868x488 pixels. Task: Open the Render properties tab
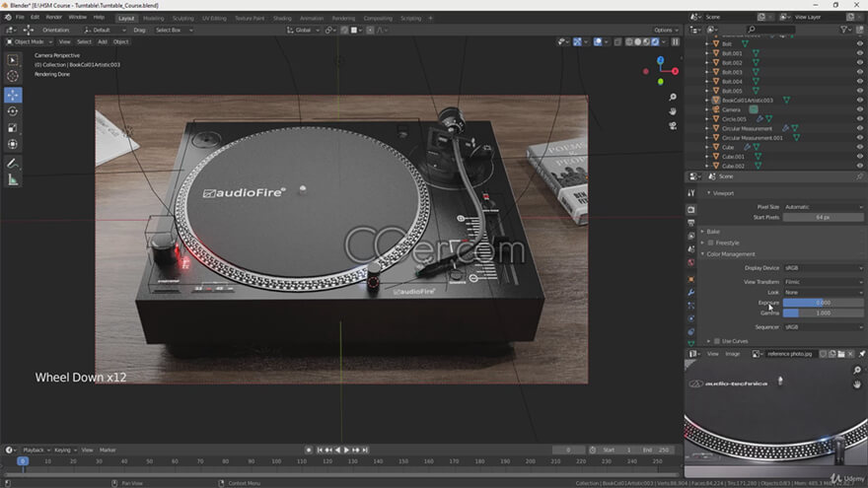tap(690, 210)
